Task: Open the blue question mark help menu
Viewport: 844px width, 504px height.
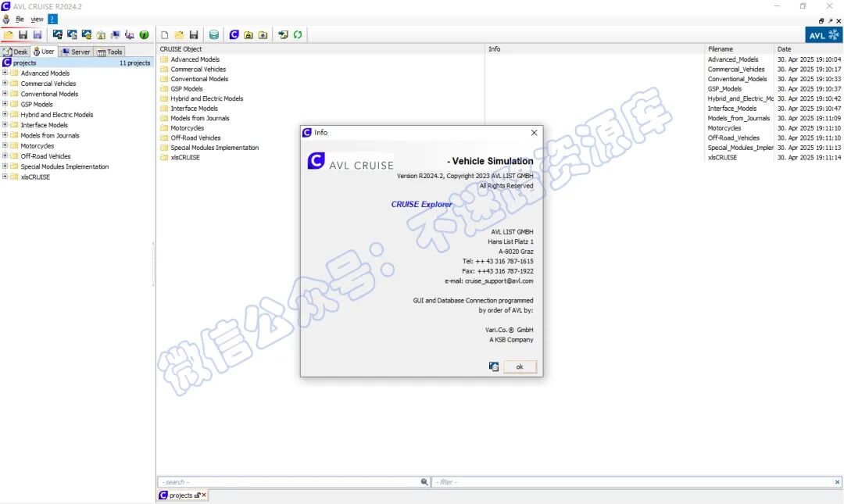Action: [x=52, y=19]
